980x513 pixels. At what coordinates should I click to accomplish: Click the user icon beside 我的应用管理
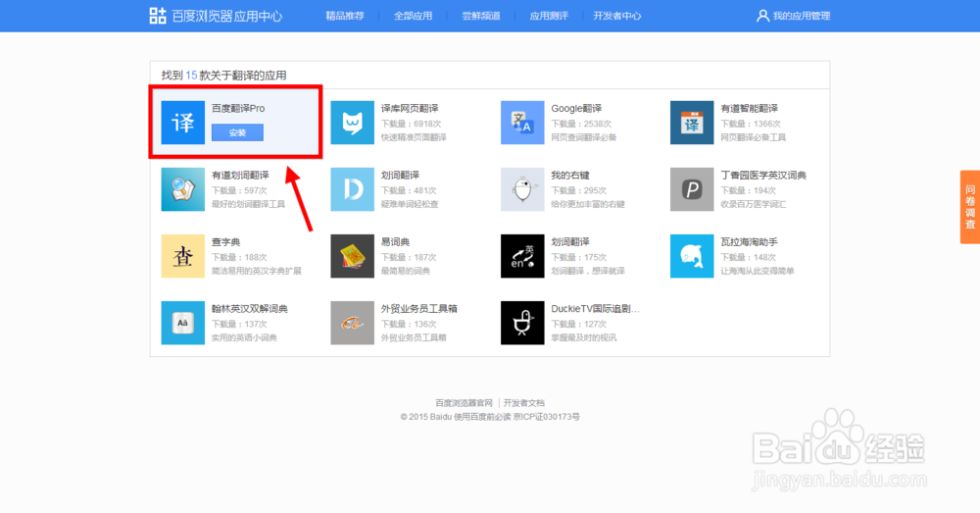(x=762, y=16)
